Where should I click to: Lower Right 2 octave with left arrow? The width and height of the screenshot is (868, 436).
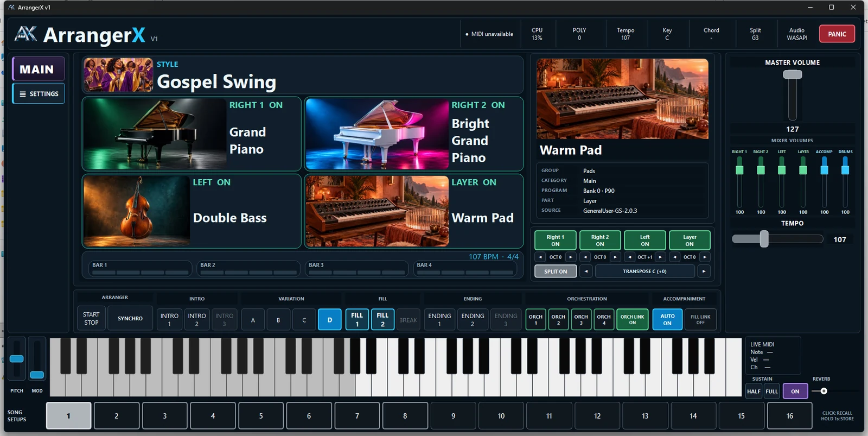(x=585, y=257)
